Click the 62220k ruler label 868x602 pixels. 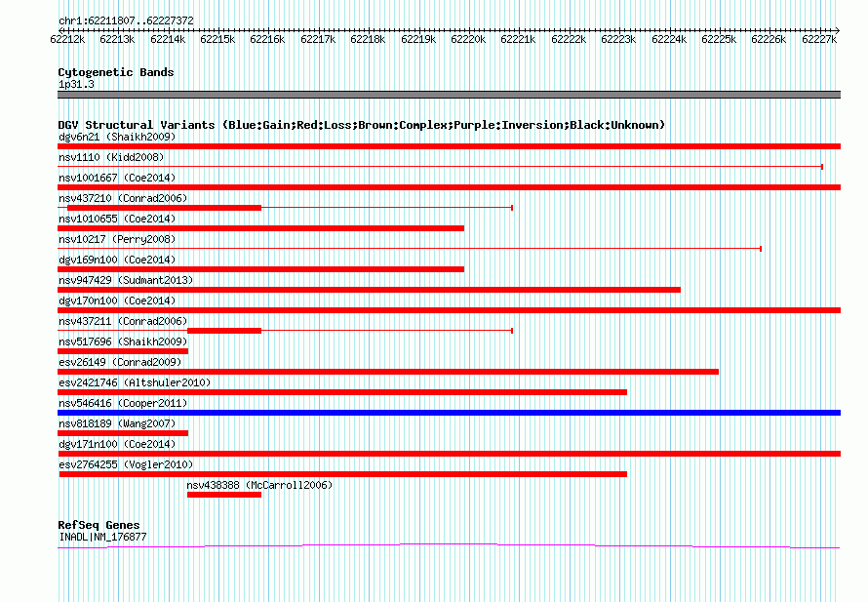tap(468, 39)
